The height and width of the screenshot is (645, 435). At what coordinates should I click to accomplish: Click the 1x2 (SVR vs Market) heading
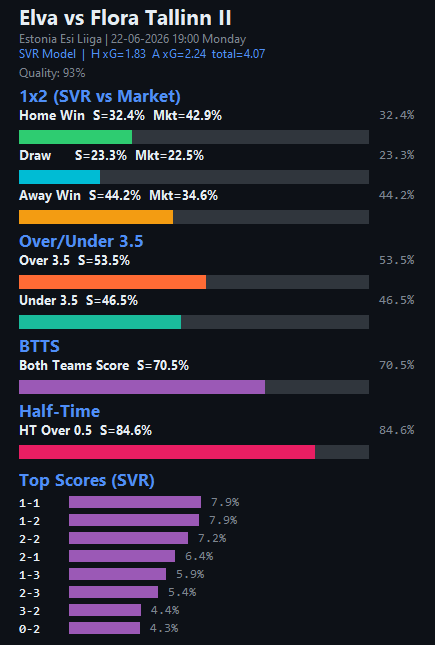[100, 96]
